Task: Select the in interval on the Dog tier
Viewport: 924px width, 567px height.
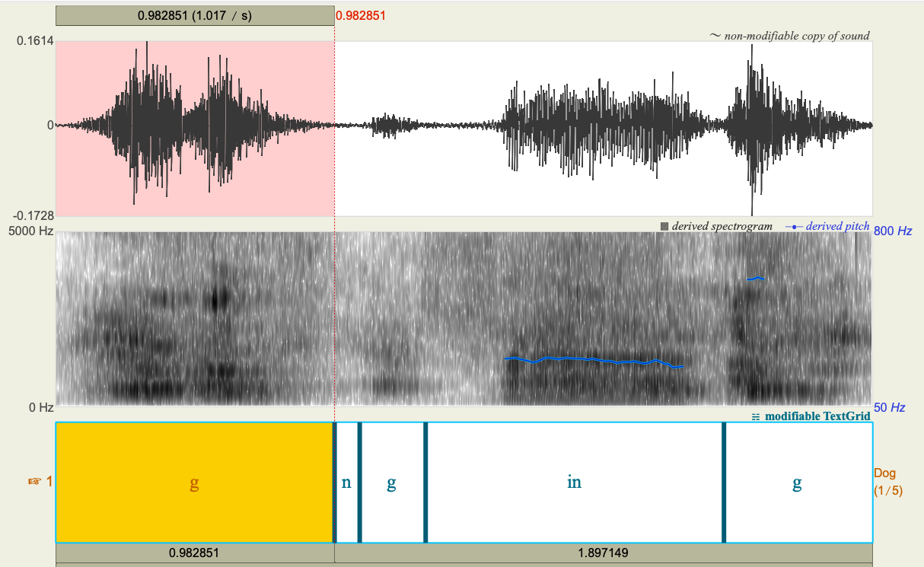Action: point(575,481)
